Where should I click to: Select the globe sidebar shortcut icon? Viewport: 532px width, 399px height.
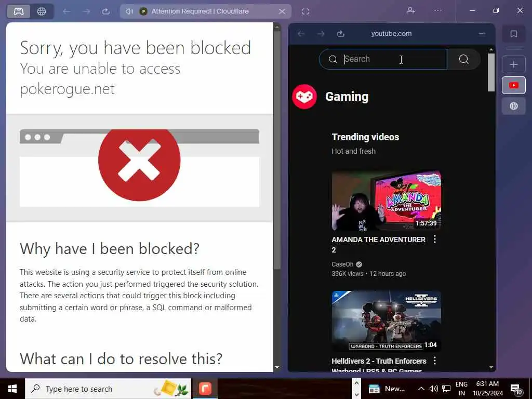514,106
